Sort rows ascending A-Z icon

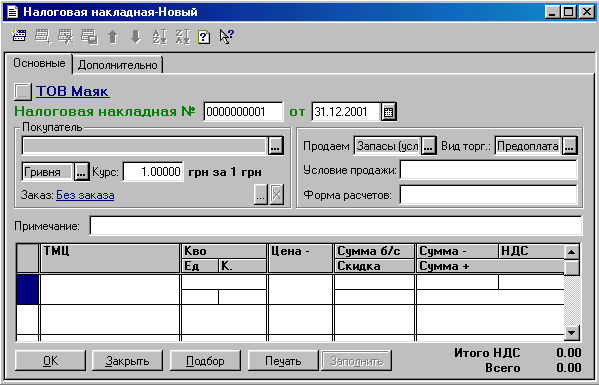click(x=159, y=37)
